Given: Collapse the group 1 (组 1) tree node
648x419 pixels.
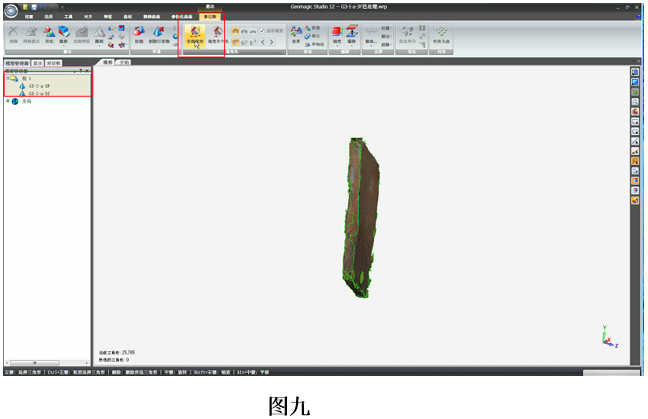Looking at the screenshot, I should point(8,78).
